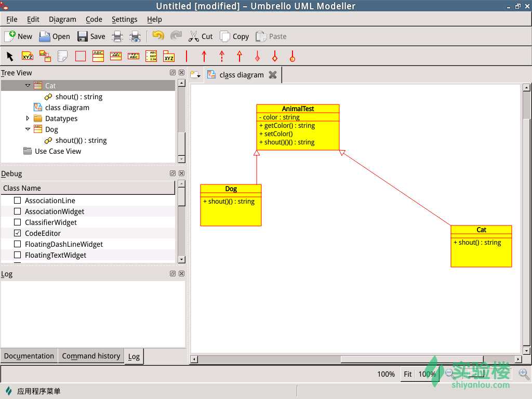Screen dimensions: 532x399
Task: Click Tree View scroll down arrow
Action: (x=181, y=159)
